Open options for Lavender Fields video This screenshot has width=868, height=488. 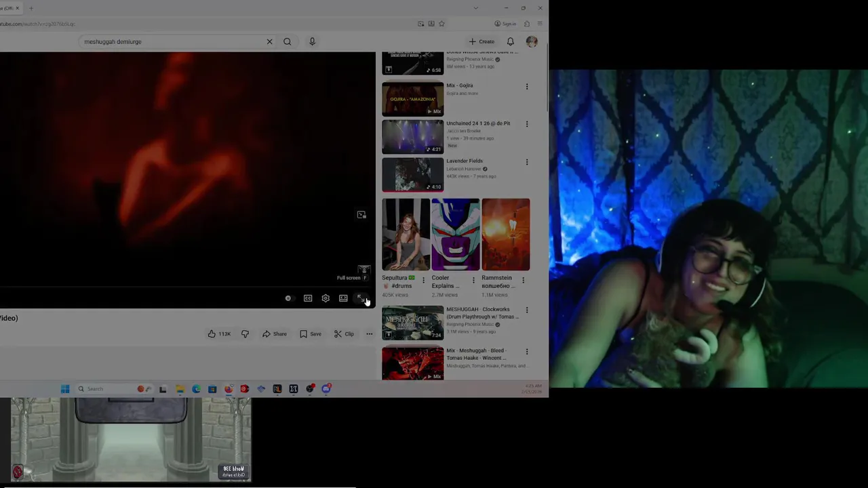527,162
